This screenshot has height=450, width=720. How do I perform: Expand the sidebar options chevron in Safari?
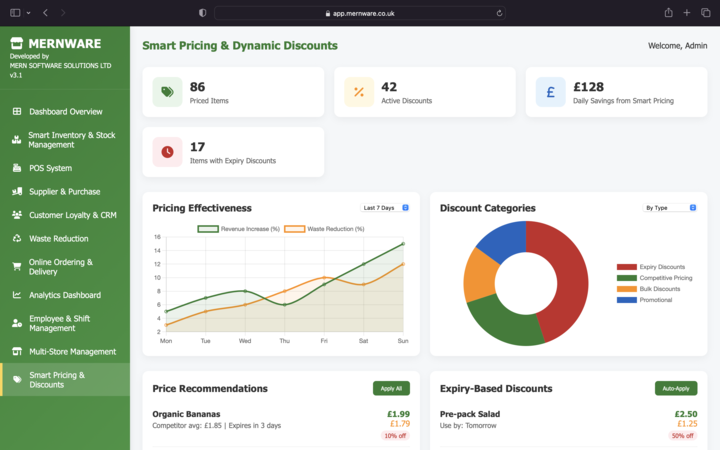(28, 13)
